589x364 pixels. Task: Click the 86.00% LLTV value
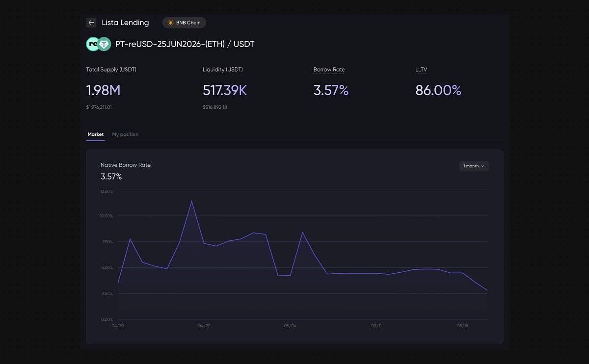(x=438, y=90)
